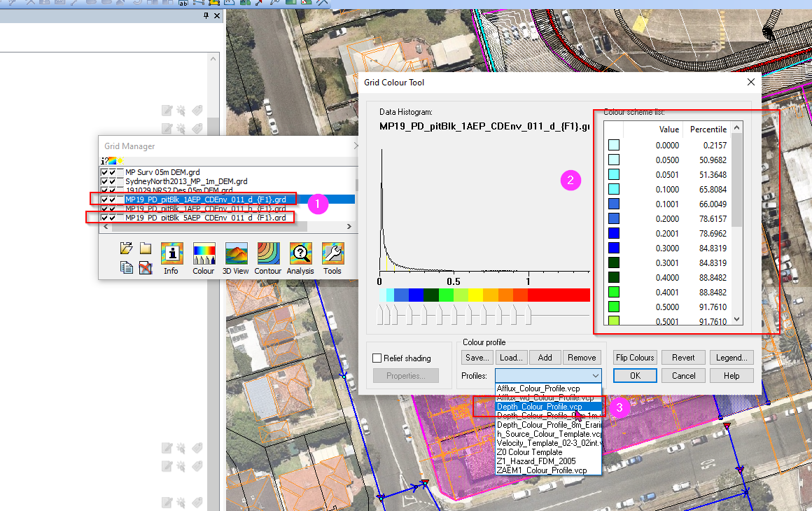Select MP19_PD_pitBlk_5AEP_CDEnv_011_d grid row

click(205, 218)
